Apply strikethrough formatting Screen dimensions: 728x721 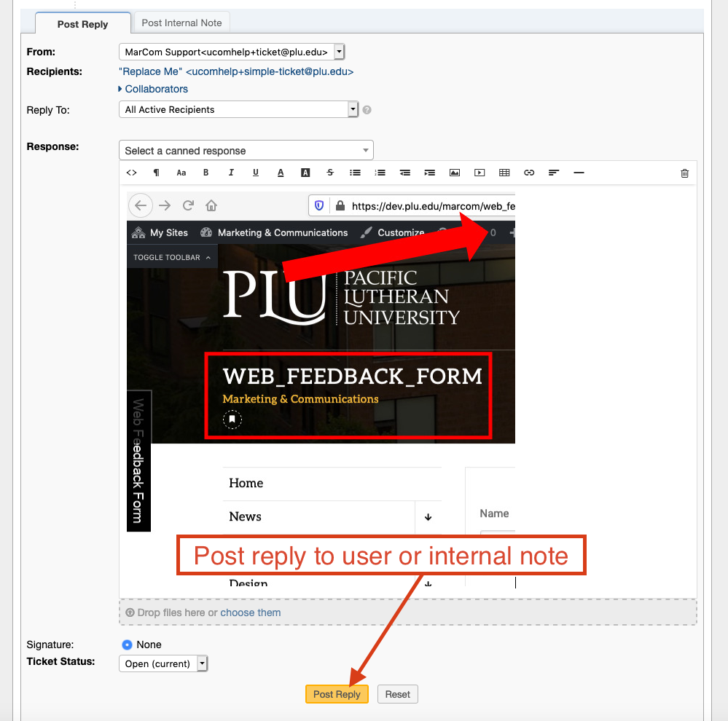point(330,173)
